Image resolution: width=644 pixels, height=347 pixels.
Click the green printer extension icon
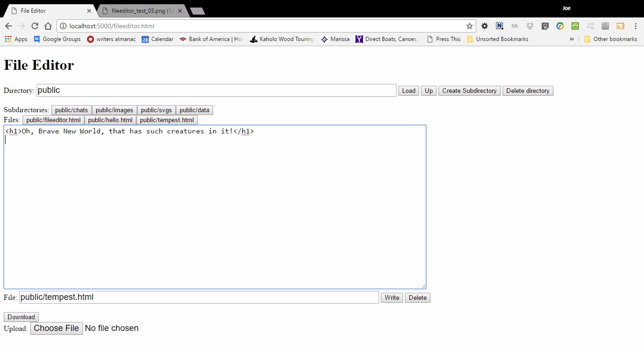(x=575, y=26)
